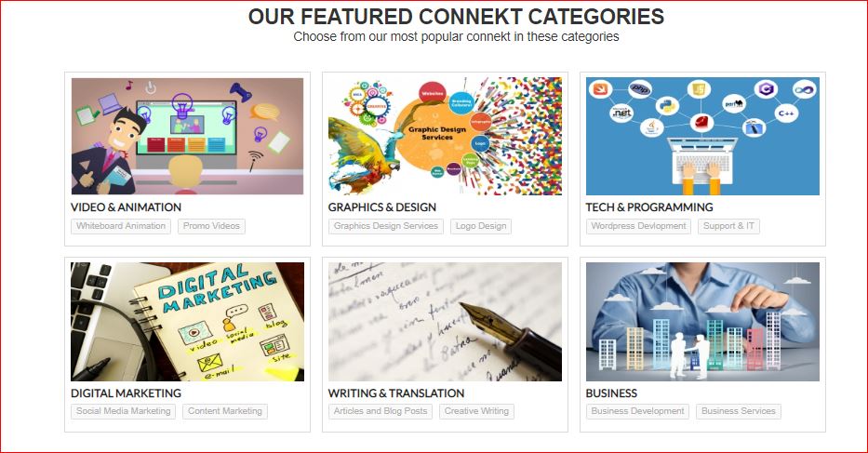This screenshot has height=453, width=868.
Task: Pick the Wordpress Devlopment tag
Action: click(x=638, y=226)
